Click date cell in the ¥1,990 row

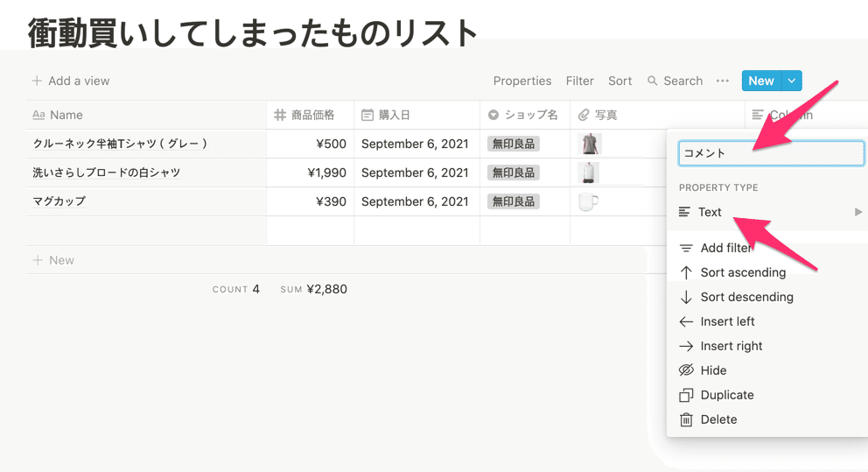pyautogui.click(x=416, y=173)
